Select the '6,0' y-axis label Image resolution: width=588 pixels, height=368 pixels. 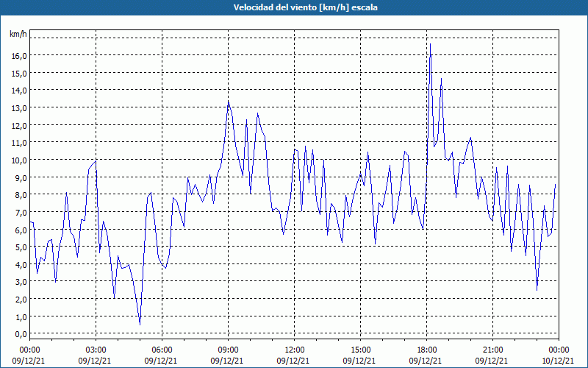[x=21, y=230]
